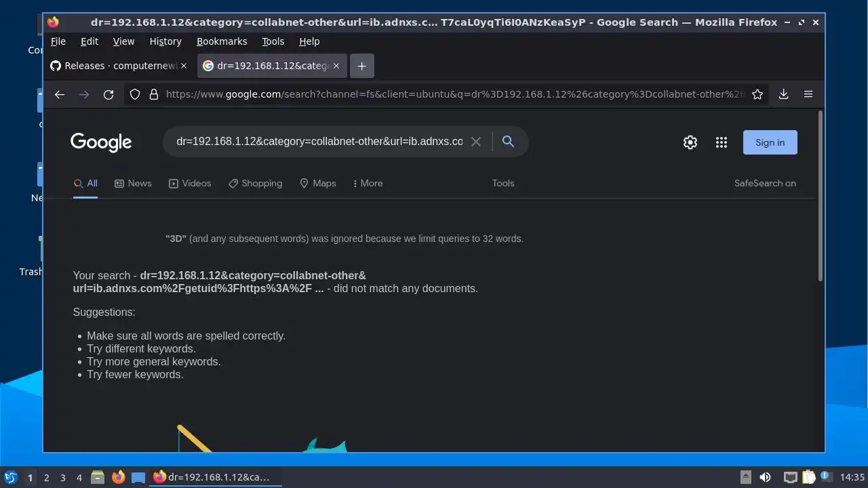Click inside the URL address bar
Image resolution: width=868 pixels, height=488 pixels.
[x=454, y=94]
